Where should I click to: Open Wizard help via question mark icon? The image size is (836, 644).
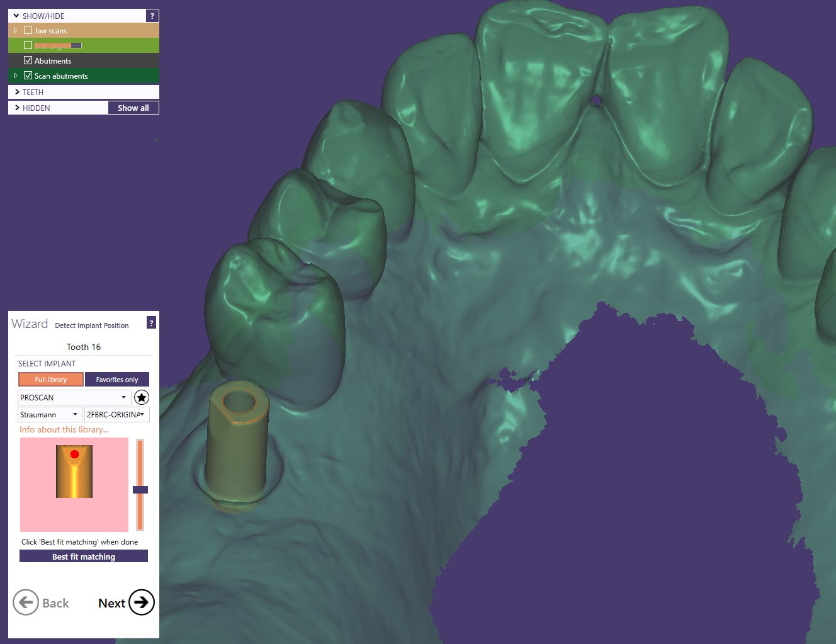(151, 322)
